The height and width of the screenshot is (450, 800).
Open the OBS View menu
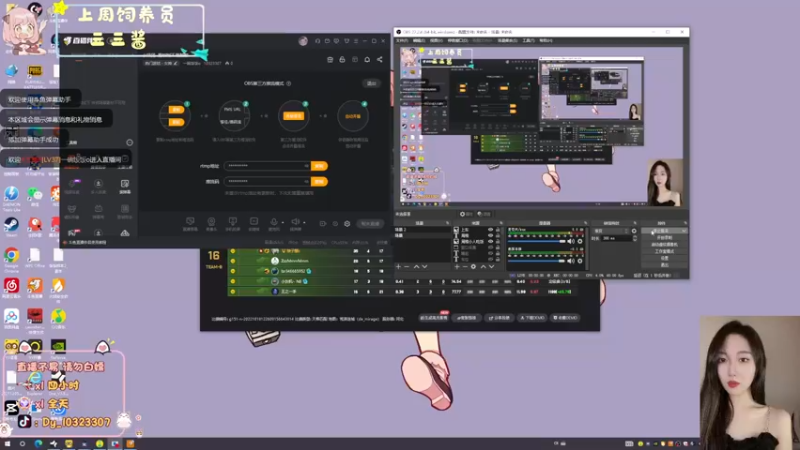(436, 40)
